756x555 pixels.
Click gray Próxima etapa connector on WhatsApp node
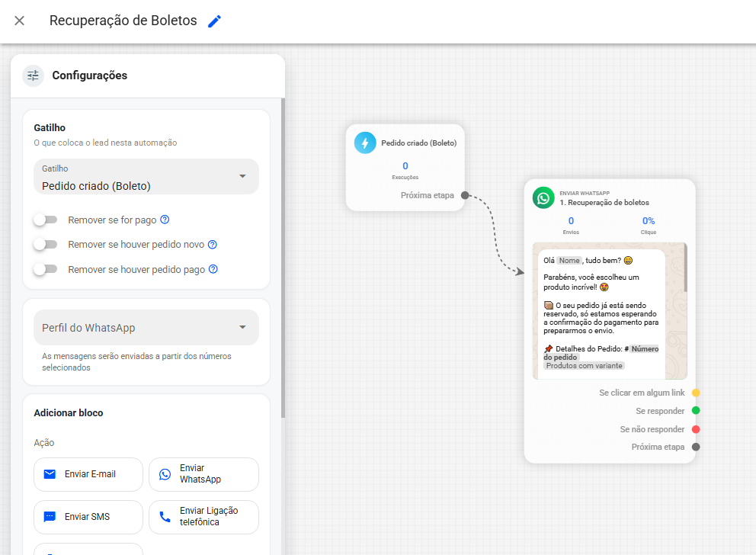696,447
